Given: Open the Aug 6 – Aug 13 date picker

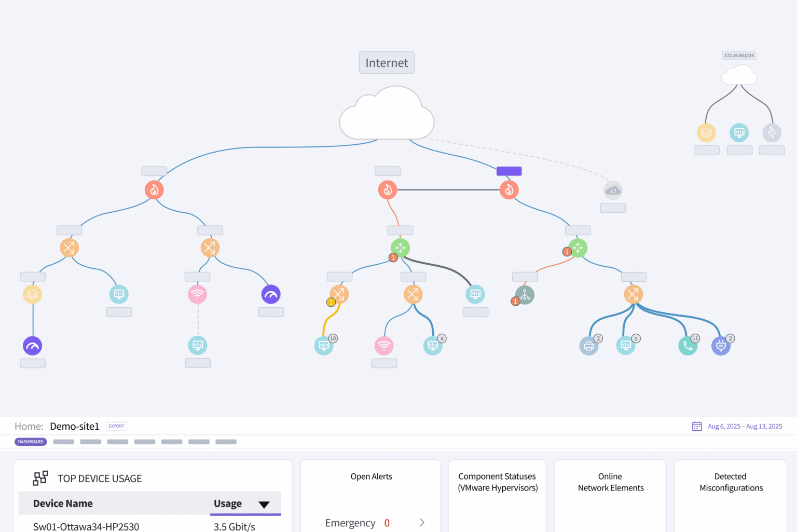Looking at the screenshot, I should [x=745, y=426].
